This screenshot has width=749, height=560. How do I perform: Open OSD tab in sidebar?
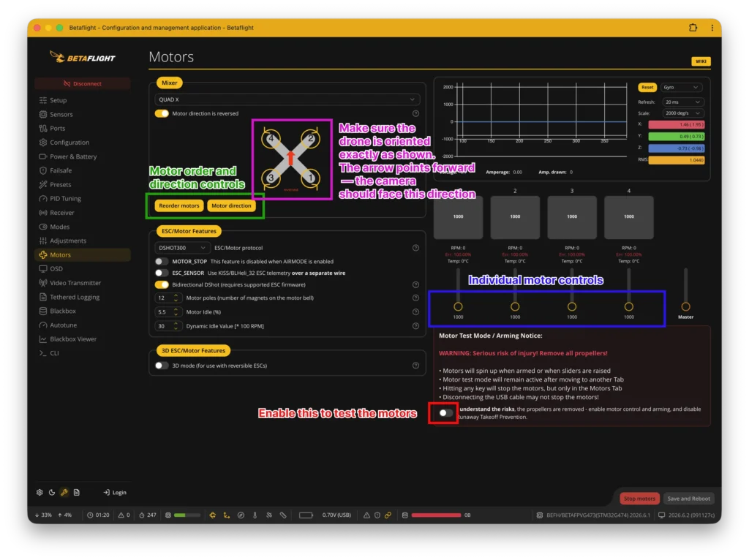coord(82,269)
